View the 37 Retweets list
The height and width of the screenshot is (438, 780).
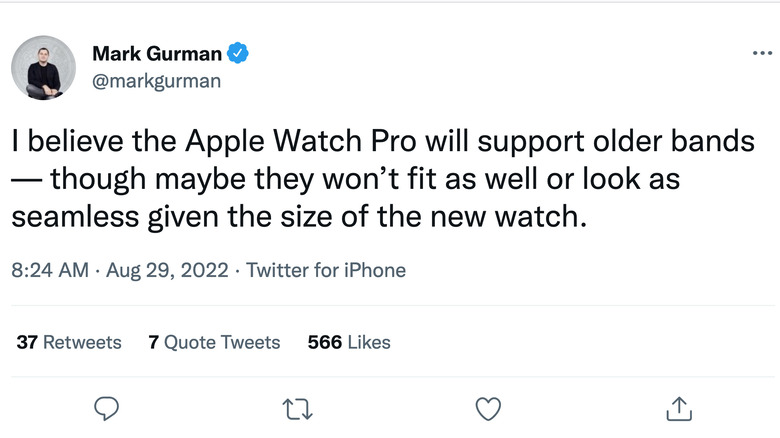[x=69, y=342]
